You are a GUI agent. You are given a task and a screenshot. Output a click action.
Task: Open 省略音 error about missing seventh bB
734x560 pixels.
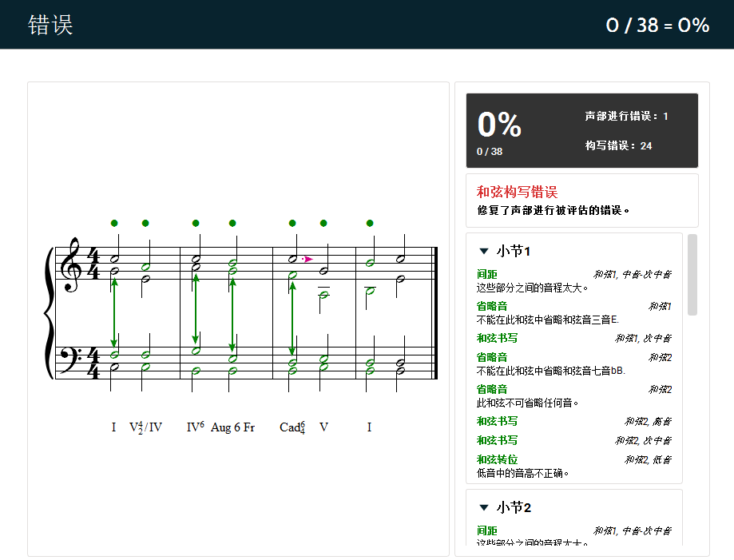pos(492,357)
